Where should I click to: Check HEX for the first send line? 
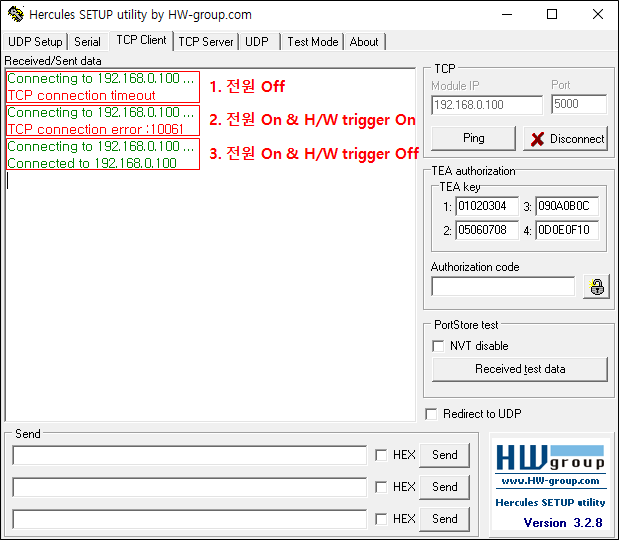[x=381, y=455]
